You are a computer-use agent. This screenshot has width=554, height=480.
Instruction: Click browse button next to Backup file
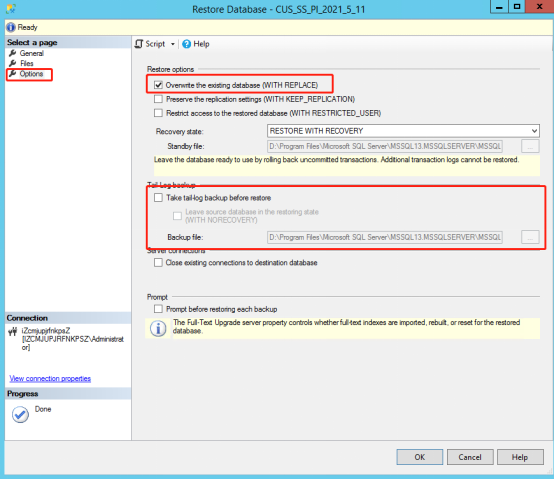point(530,237)
